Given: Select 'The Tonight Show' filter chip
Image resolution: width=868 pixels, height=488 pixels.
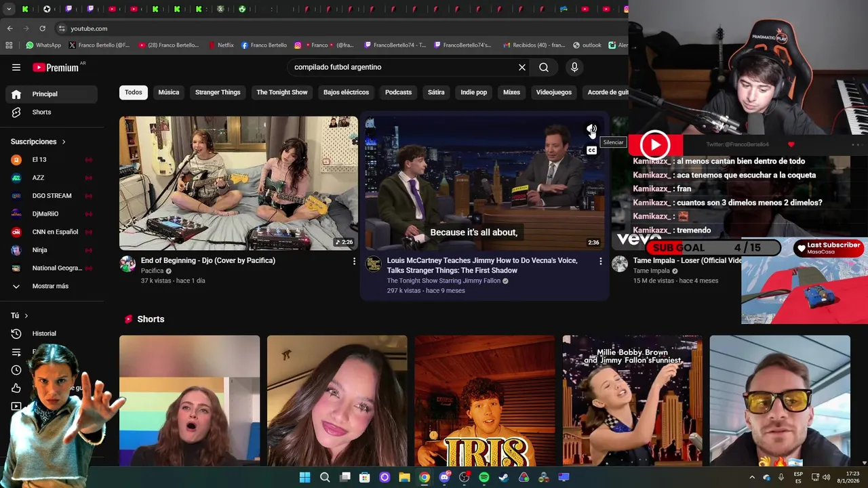Looking at the screenshot, I should coord(282,92).
